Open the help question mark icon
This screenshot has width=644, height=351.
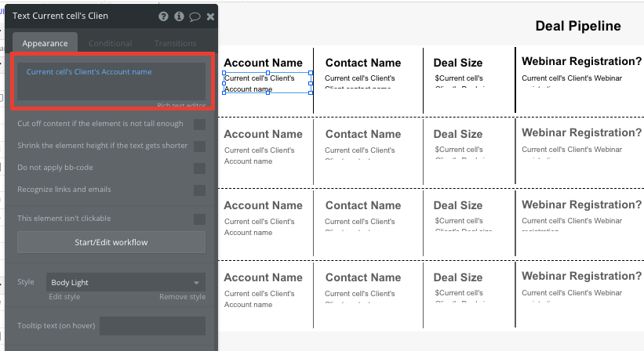point(163,16)
